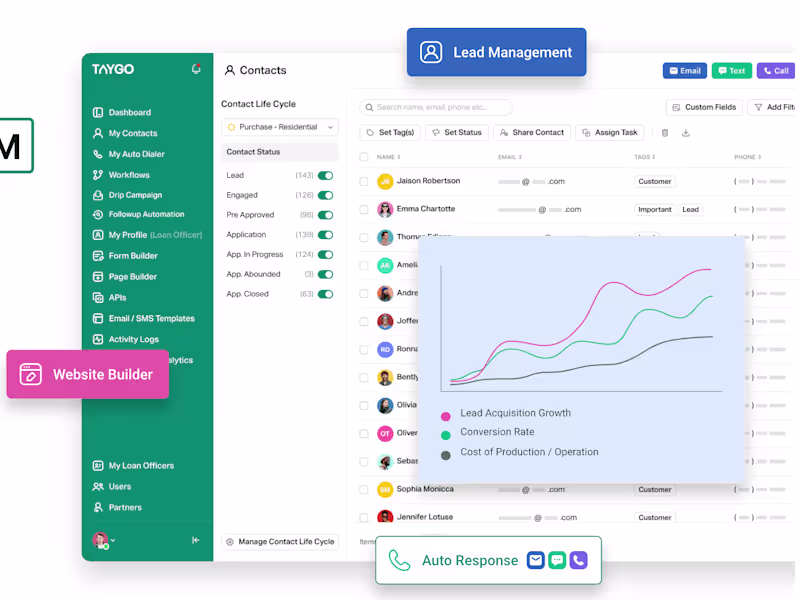This screenshot has width=800, height=600.
Task: Click the Share Contact button
Action: click(532, 133)
